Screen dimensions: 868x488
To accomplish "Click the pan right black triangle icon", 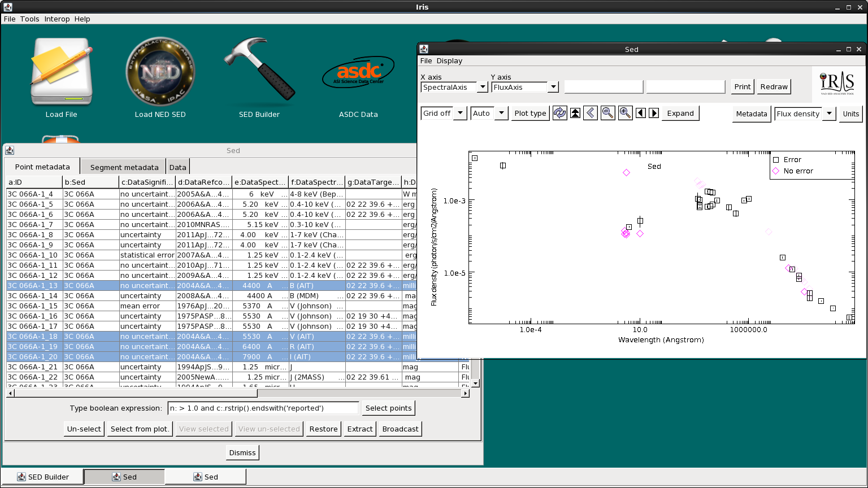I will 654,113.
